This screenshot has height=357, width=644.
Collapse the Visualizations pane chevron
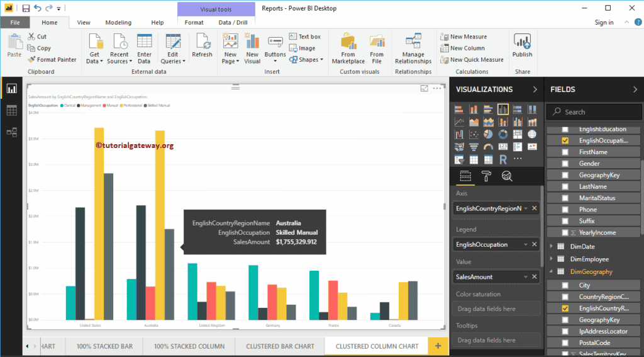pos(535,89)
